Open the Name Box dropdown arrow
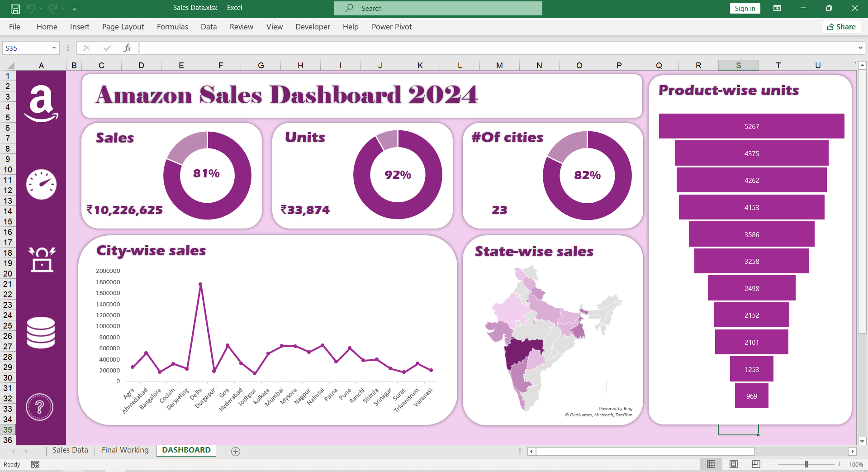 (x=54, y=48)
